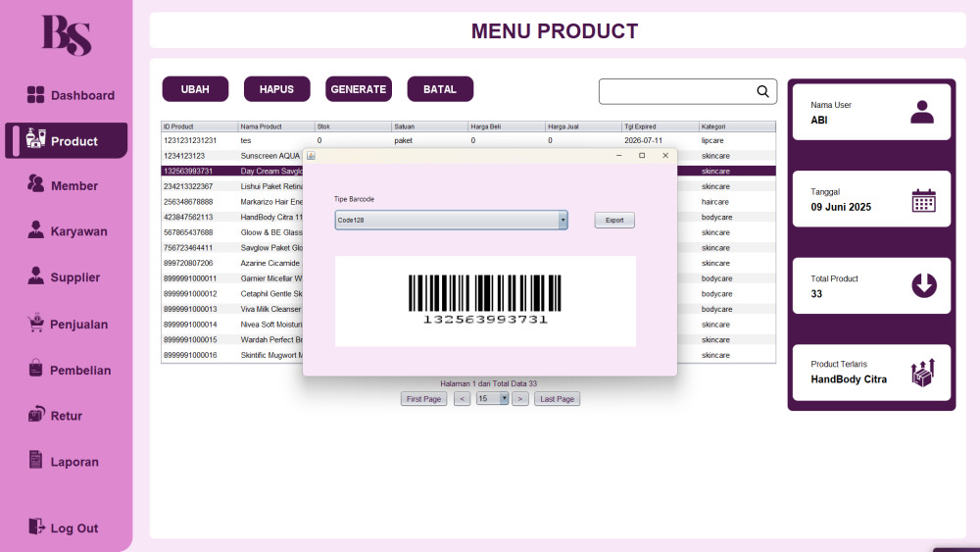Screen dimensions: 980x552
Task: Click the Supplier person icon
Action: coord(35,276)
